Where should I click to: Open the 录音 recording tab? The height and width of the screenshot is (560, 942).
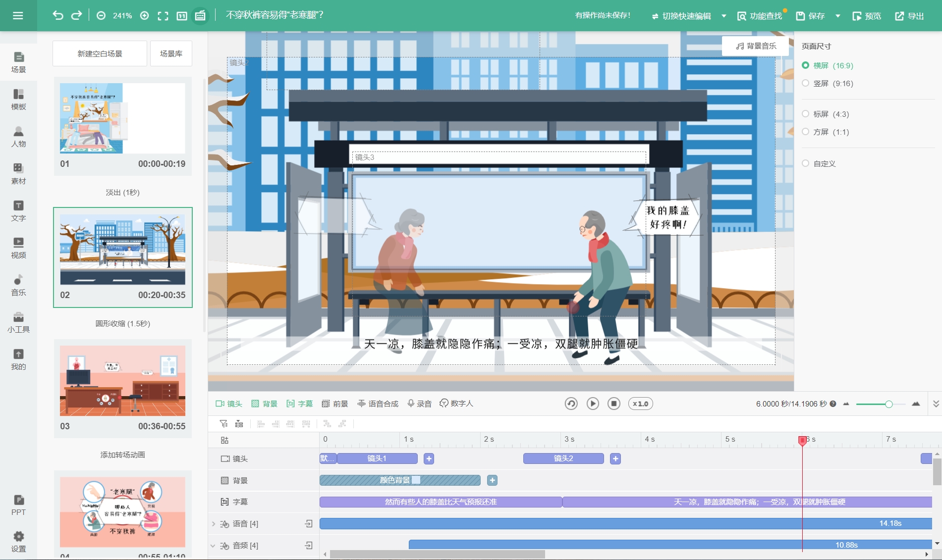click(x=419, y=404)
